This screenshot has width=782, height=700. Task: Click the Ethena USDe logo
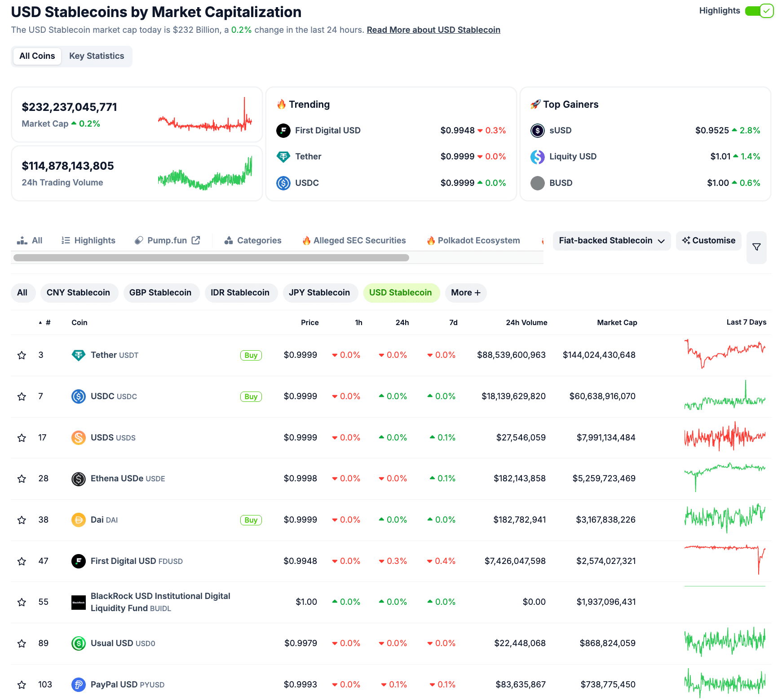tap(79, 479)
